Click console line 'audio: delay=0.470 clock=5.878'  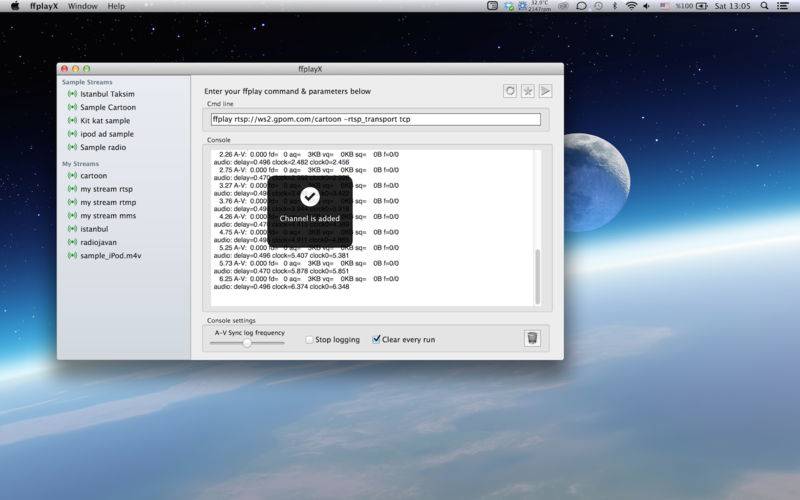[282, 271]
